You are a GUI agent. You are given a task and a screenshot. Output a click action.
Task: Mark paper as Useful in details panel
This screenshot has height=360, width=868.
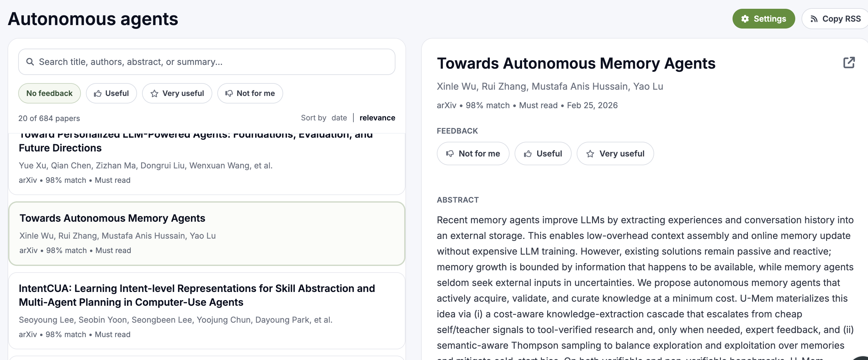543,154
